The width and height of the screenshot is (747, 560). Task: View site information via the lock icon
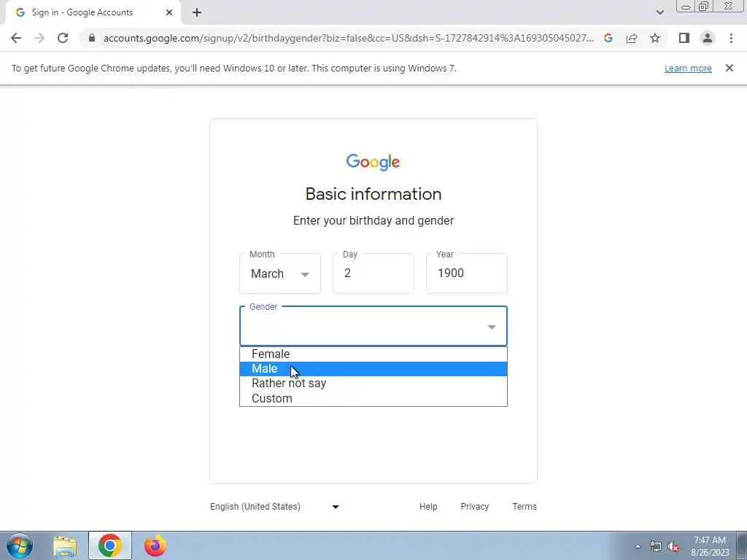(92, 38)
